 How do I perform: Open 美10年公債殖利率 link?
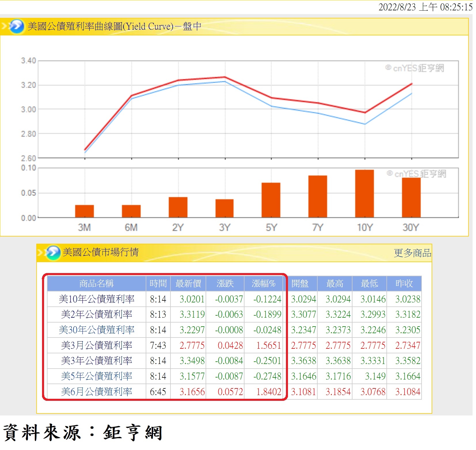click(x=96, y=299)
